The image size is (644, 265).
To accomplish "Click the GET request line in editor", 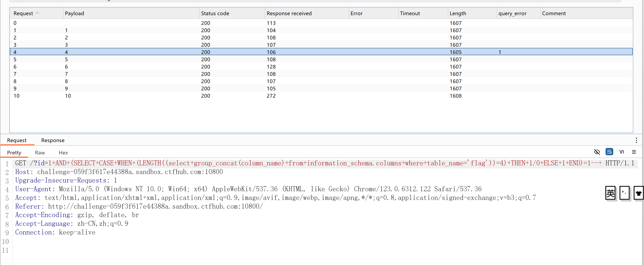I will click(324, 163).
